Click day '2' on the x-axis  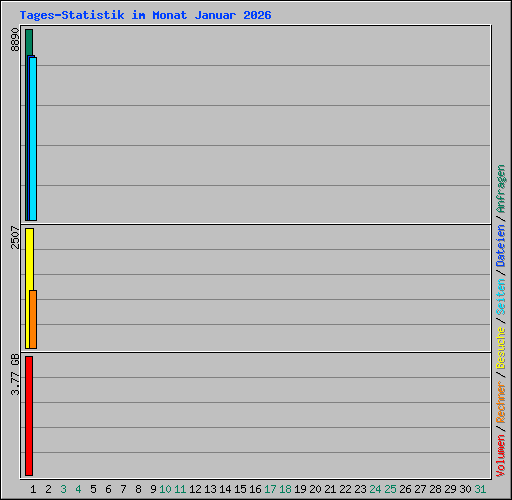[48, 489]
